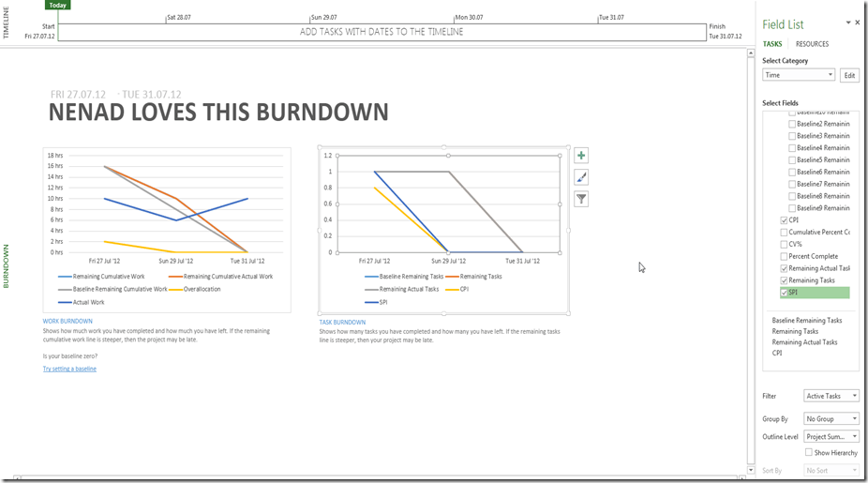
Task: Close the Field List pane
Action: 857,23
